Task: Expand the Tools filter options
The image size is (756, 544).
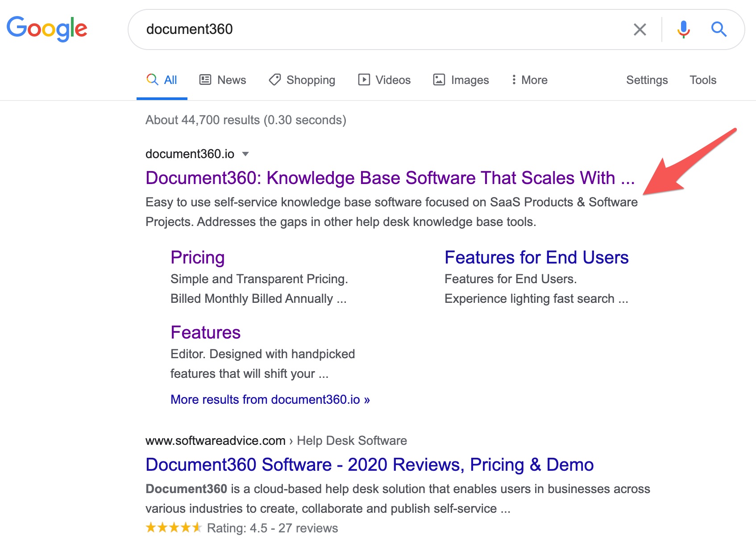Action: pyautogui.click(x=702, y=80)
